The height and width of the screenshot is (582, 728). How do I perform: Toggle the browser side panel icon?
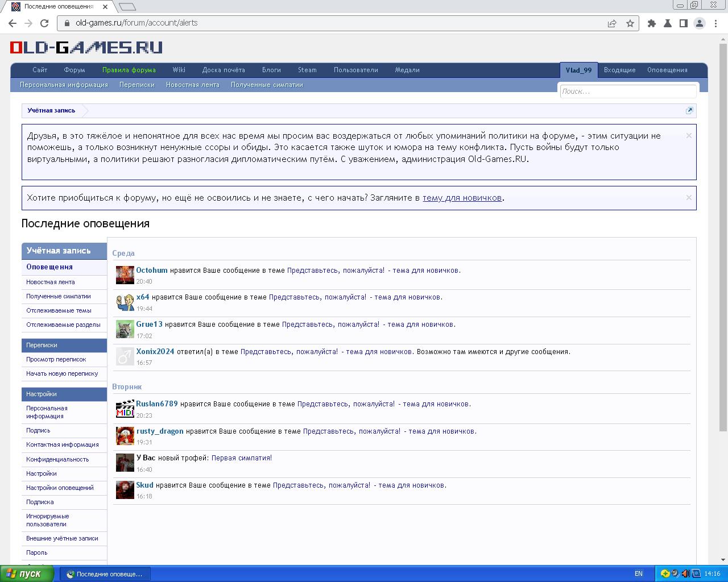click(x=684, y=23)
